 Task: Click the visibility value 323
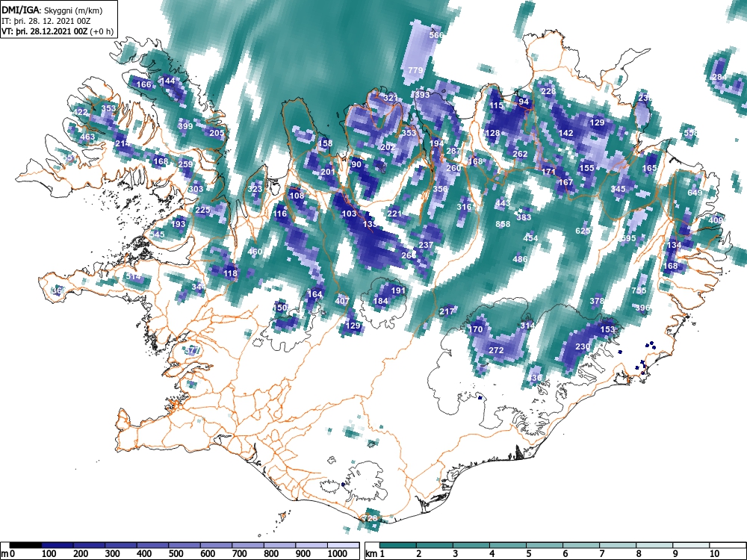255,189
